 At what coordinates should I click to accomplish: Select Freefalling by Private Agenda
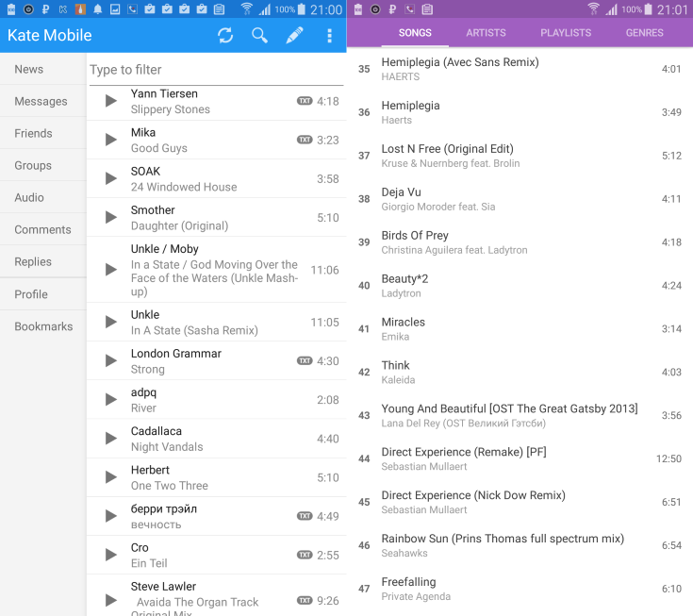tap(520, 589)
